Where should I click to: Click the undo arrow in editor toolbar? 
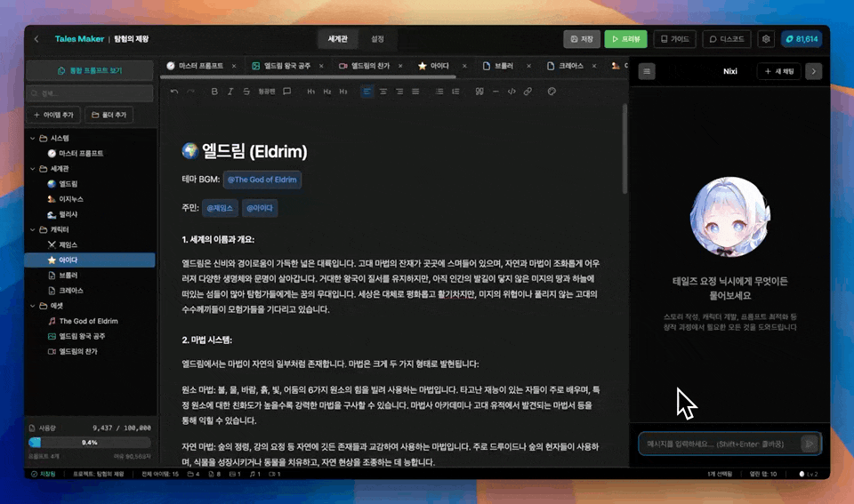pos(174,92)
